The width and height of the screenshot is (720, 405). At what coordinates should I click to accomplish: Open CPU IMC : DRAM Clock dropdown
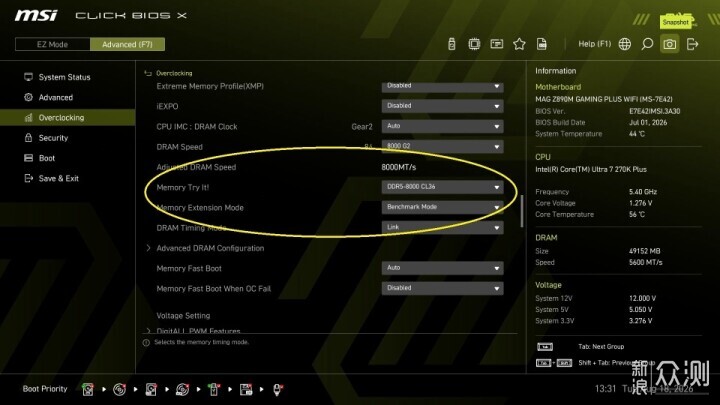[x=442, y=126]
